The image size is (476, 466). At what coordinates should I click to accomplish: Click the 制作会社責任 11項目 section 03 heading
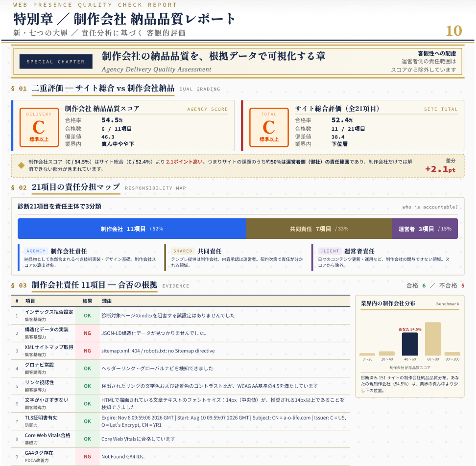pos(95,285)
